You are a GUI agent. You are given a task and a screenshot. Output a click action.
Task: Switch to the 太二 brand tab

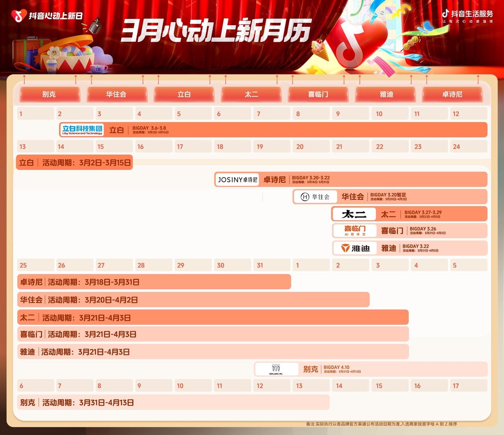(x=251, y=94)
